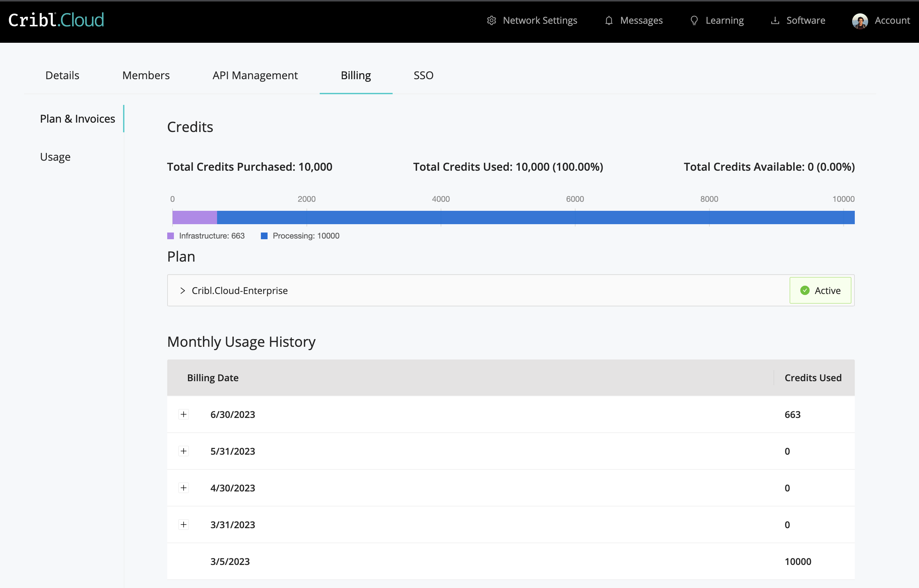Go to Usage in the sidebar
919x588 pixels.
[x=55, y=156]
